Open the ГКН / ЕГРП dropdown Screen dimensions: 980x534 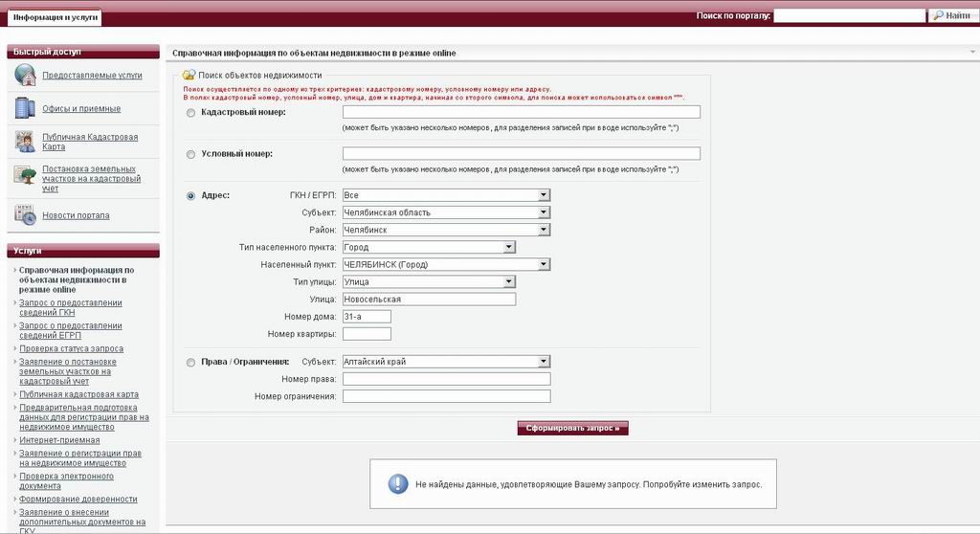(544, 195)
